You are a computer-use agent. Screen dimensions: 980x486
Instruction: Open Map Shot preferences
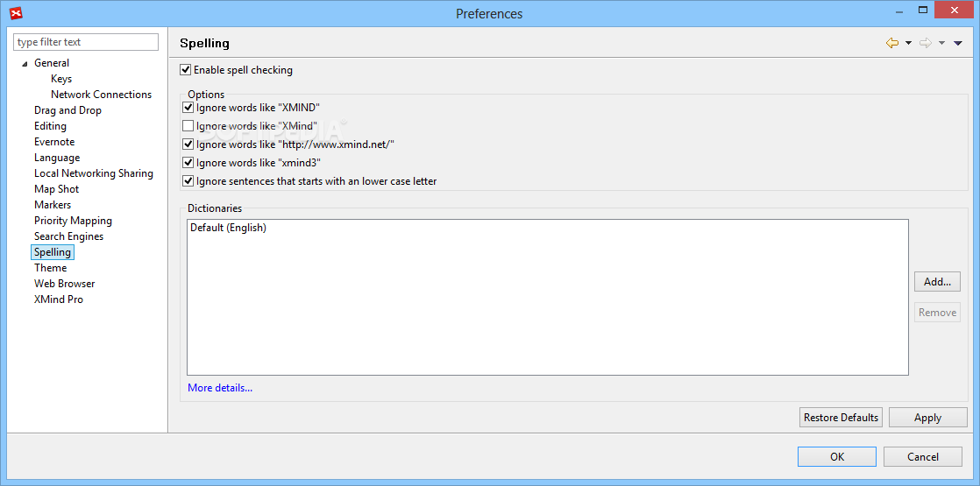point(56,188)
